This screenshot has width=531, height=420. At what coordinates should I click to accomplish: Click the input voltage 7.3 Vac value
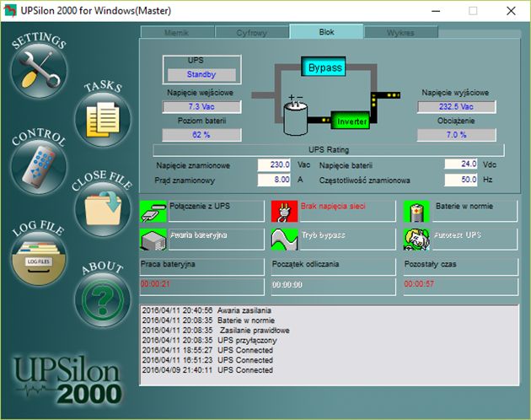click(201, 107)
